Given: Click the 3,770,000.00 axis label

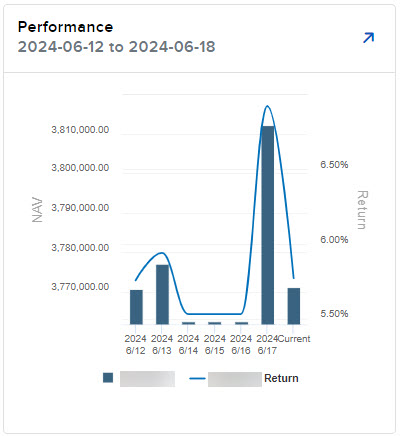Looking at the screenshot, I should 80,287.
